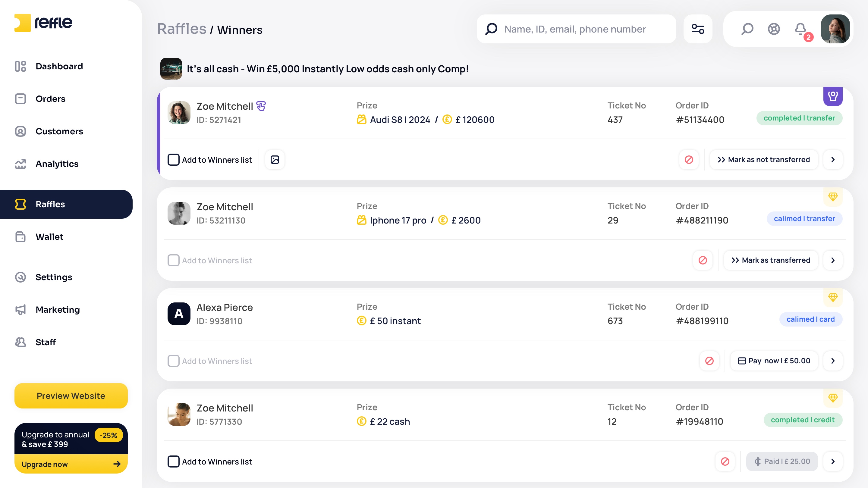
Task: Click the magnifier icon beside the help icon
Action: pos(747,29)
